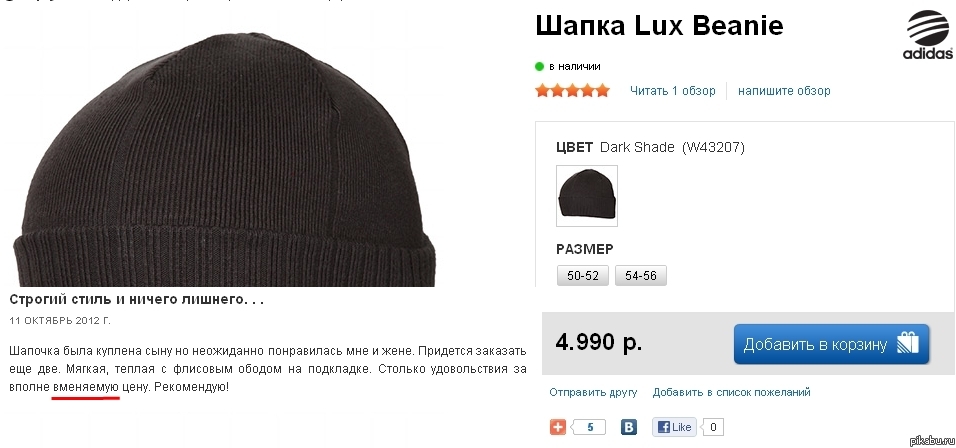The width and height of the screenshot is (956, 448).
Task: Select size 54-56
Action: click(x=641, y=276)
